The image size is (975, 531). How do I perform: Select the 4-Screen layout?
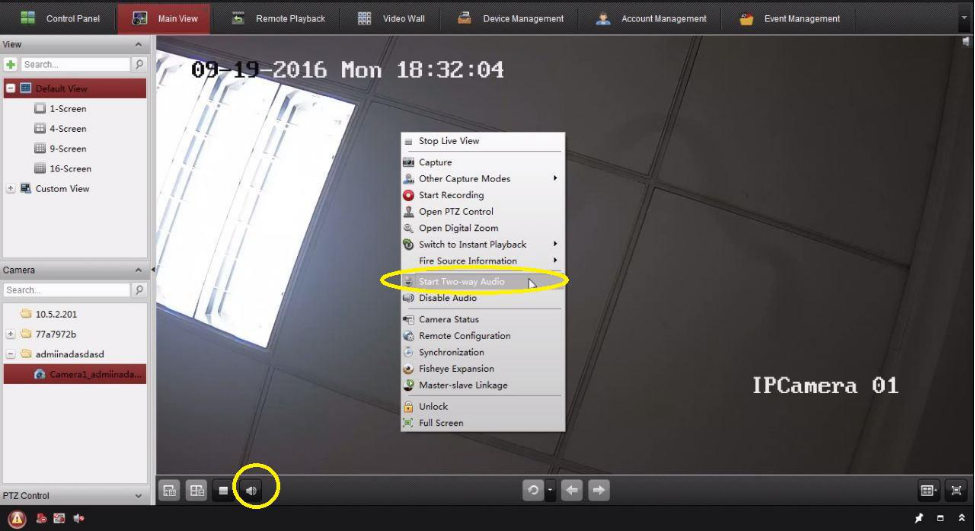coord(67,129)
